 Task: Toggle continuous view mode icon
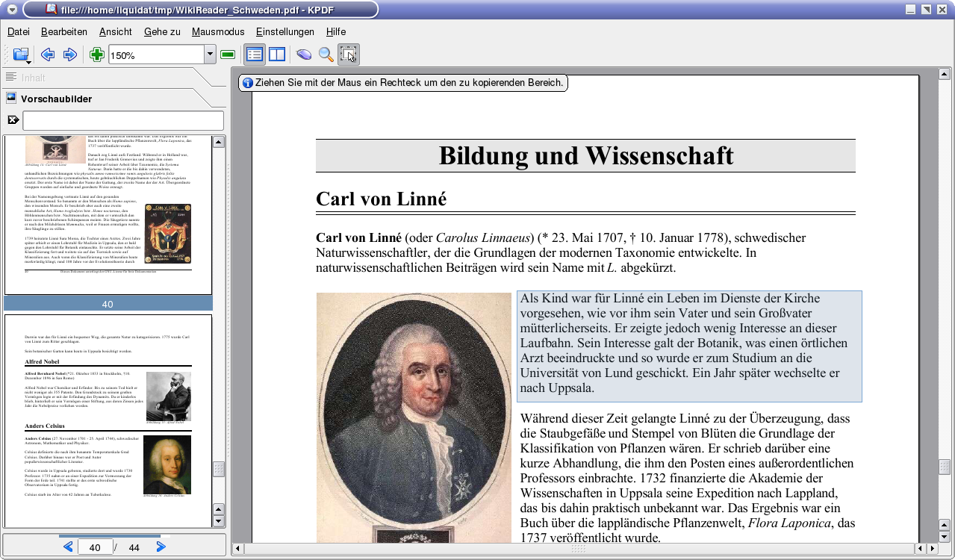tap(255, 55)
